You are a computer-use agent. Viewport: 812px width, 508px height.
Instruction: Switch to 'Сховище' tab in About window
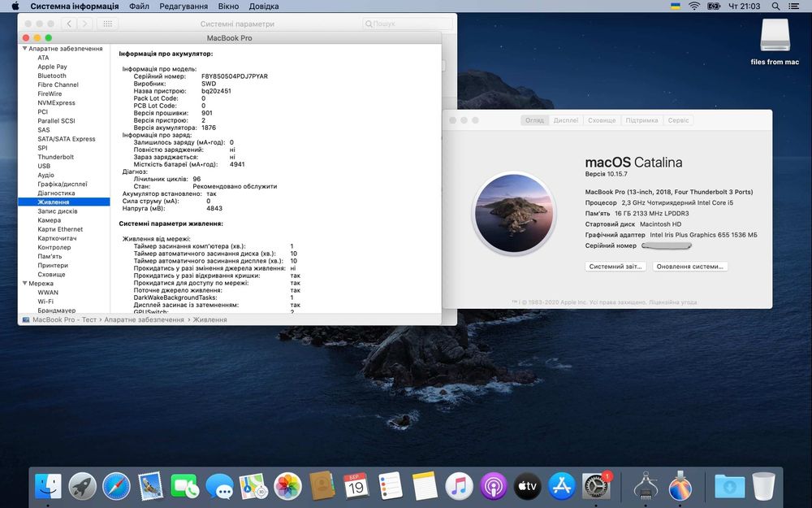(x=601, y=119)
